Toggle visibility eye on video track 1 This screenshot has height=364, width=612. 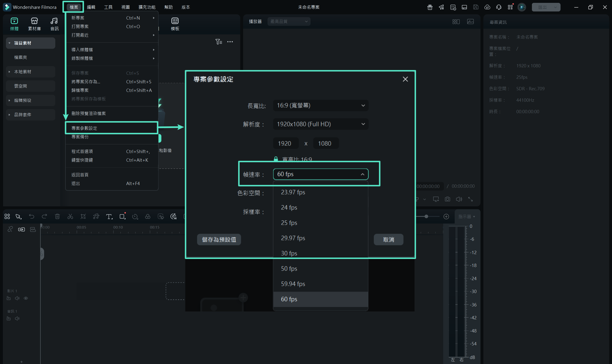26,298
